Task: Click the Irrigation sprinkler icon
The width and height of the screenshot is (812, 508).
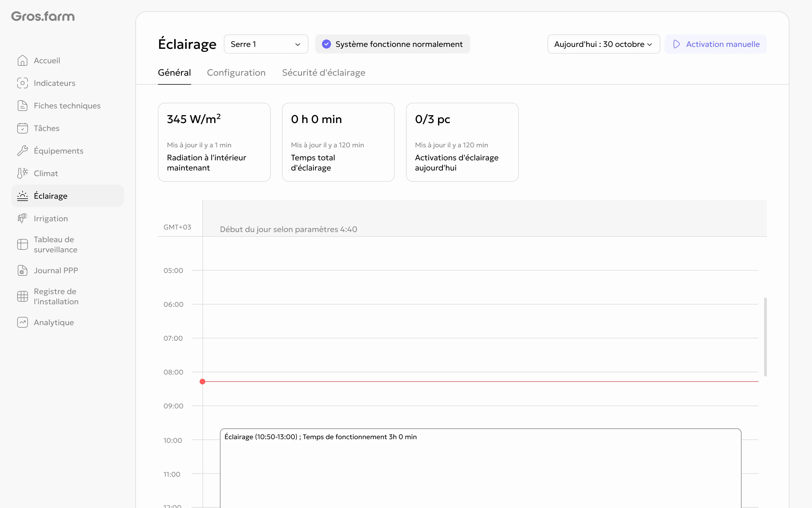Action: pos(23,218)
